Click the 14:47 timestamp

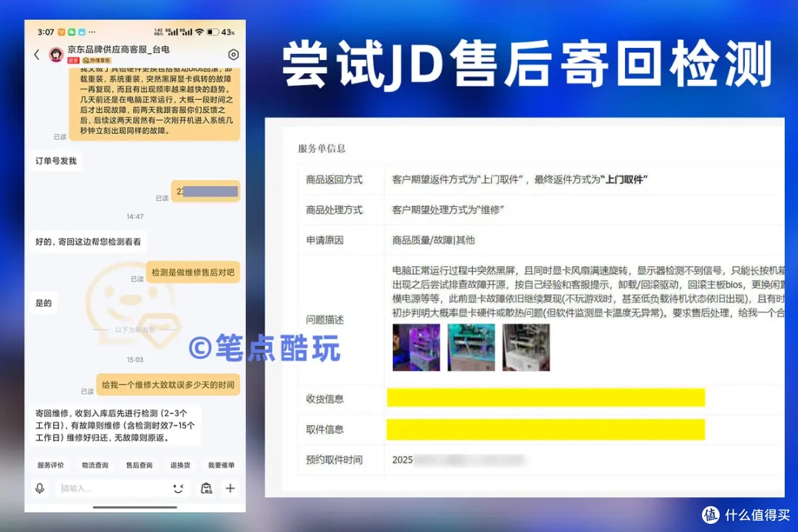(x=135, y=216)
